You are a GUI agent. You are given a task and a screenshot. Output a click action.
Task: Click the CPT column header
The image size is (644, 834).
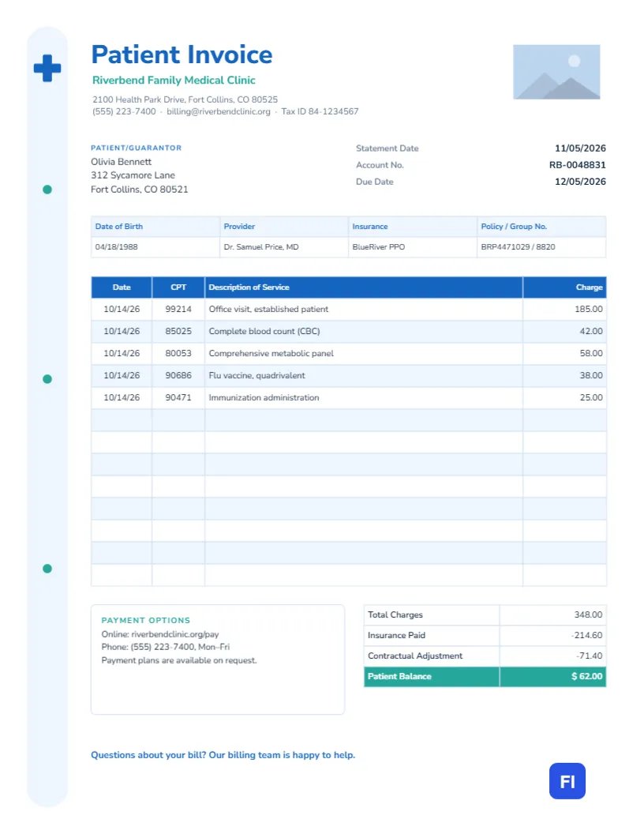click(x=178, y=287)
